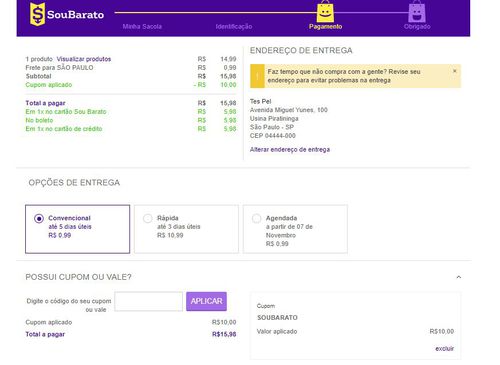Dismiss the yellow address review alert
This screenshot has height=365, width=500.
(454, 71)
